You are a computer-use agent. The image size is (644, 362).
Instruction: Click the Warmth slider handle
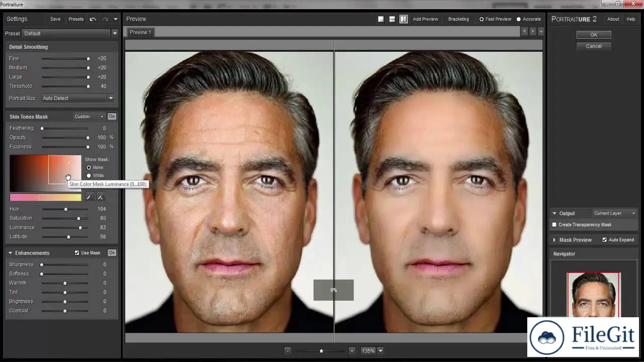65,283
